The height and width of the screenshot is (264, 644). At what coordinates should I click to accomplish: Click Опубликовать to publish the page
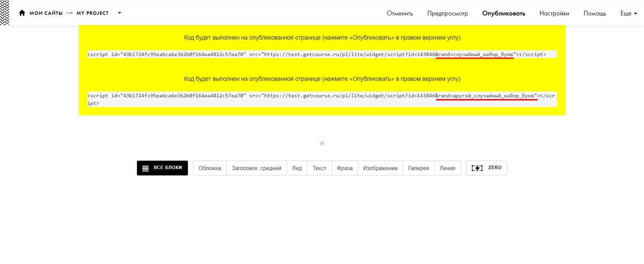pyautogui.click(x=503, y=13)
